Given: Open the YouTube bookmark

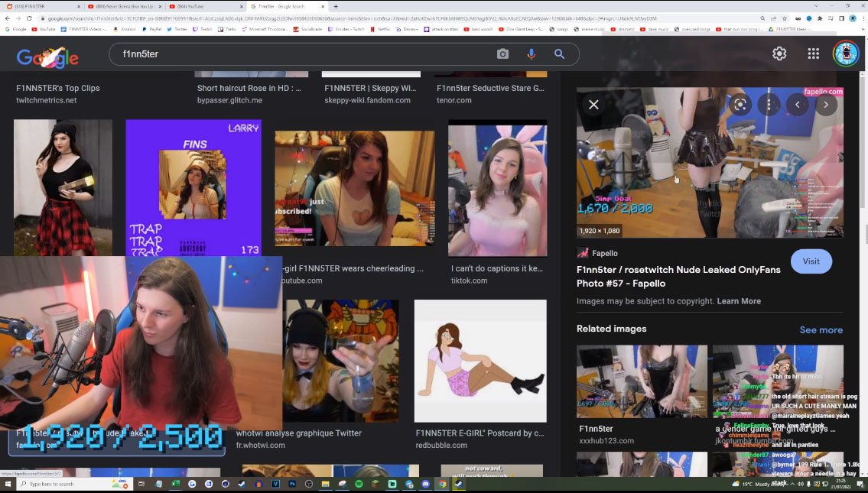Looking at the screenshot, I should pyautogui.click(x=43, y=29).
